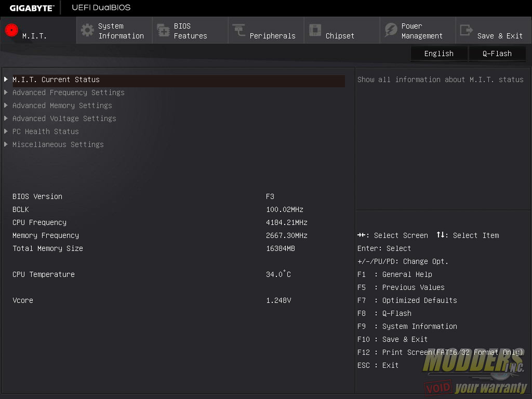
Task: Click the BIOS version value F3
Action: (x=270, y=196)
